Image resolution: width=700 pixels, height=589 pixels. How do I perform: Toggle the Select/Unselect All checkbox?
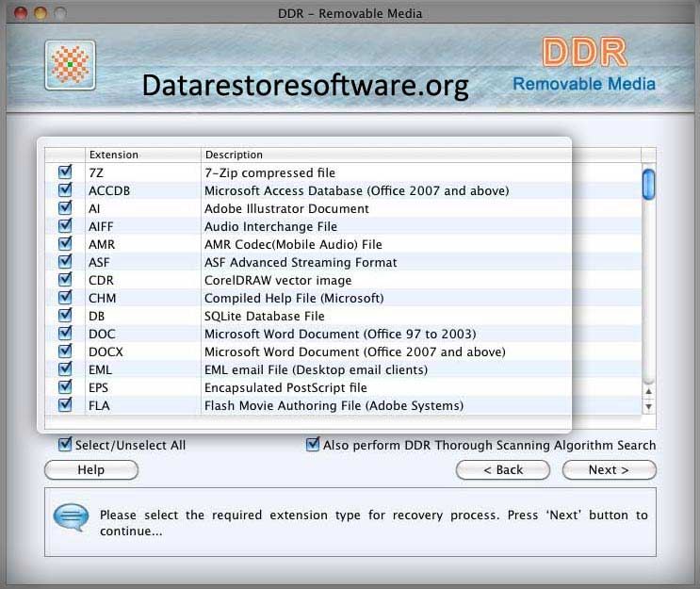(65, 445)
